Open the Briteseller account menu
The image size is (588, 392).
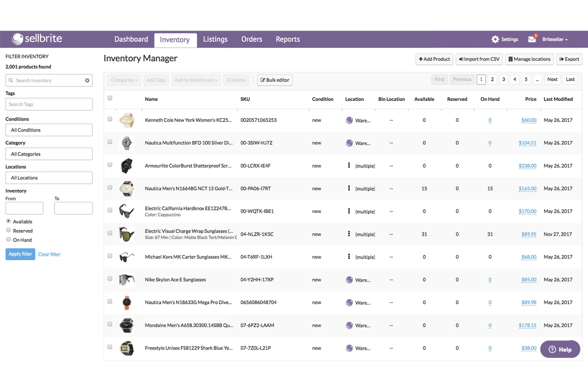pyautogui.click(x=555, y=39)
